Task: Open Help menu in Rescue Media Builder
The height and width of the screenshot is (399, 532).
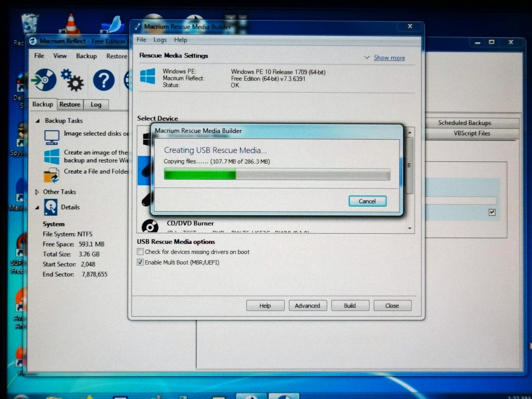Action: coord(180,40)
